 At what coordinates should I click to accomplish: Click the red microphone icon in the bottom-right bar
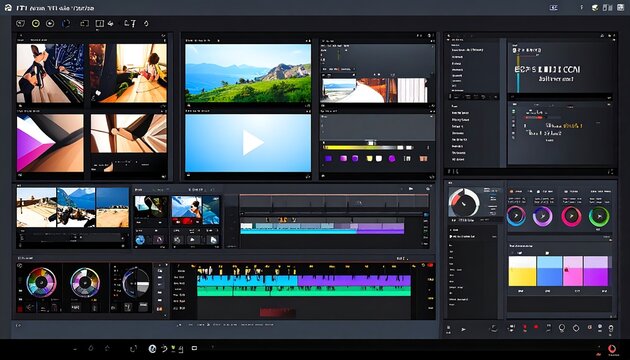524,328
